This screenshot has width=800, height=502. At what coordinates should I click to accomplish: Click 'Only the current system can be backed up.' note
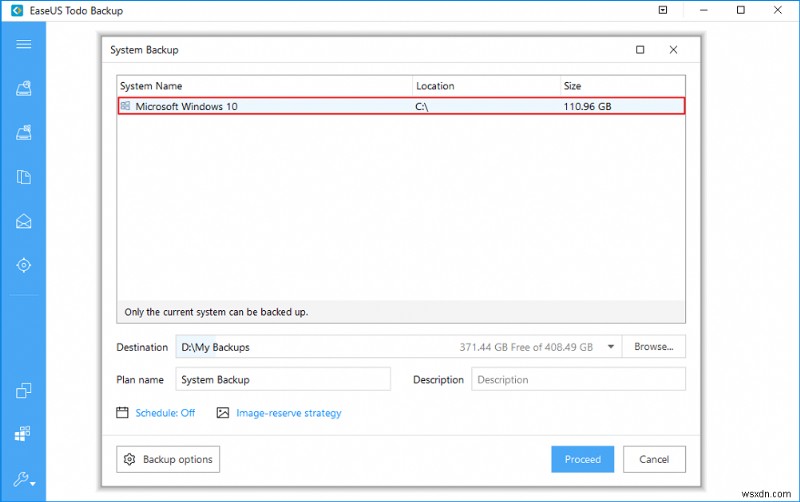coord(216,312)
